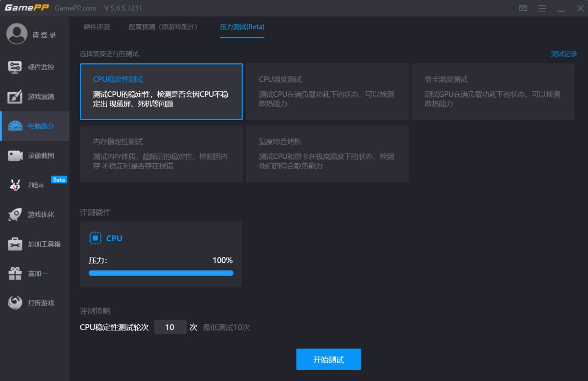The width and height of the screenshot is (588, 381).
Task: Open the message inbox envelope icon
Action: pos(522,8)
